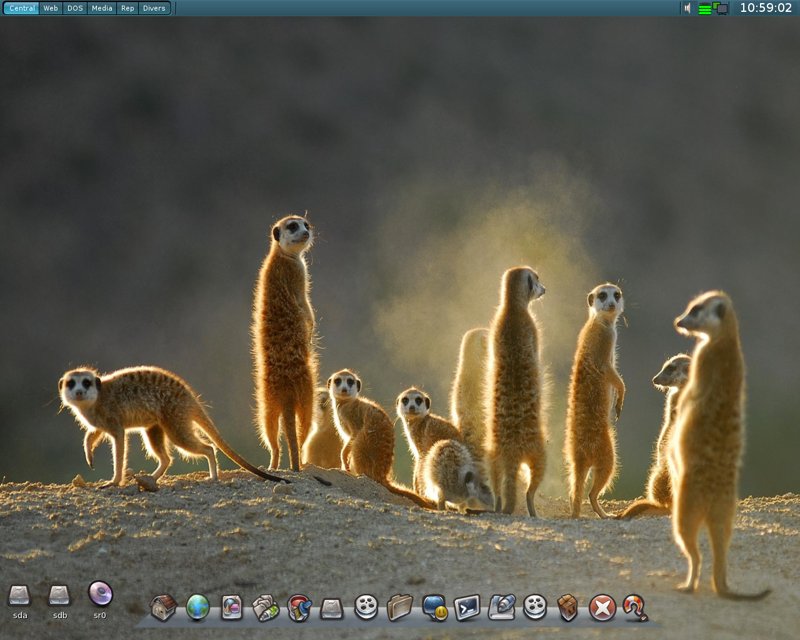
Task: Open the crumpled paper text editor icon
Action: click(x=265, y=608)
